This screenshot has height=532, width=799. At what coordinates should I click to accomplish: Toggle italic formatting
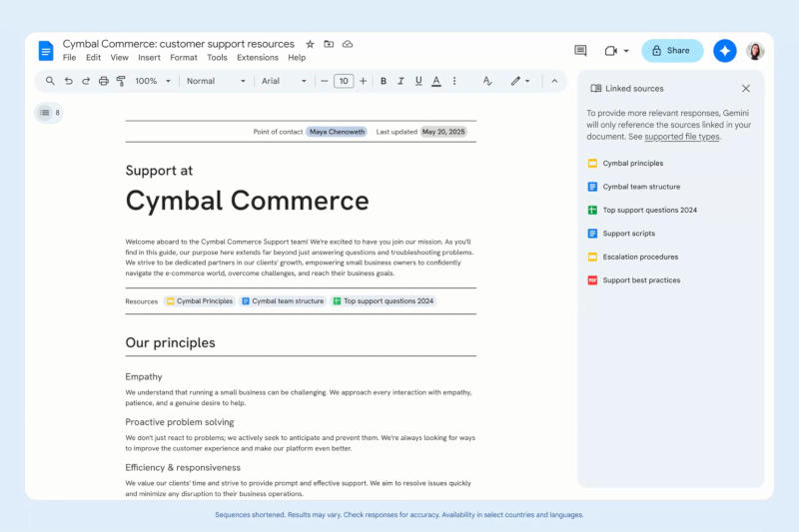pyautogui.click(x=401, y=81)
